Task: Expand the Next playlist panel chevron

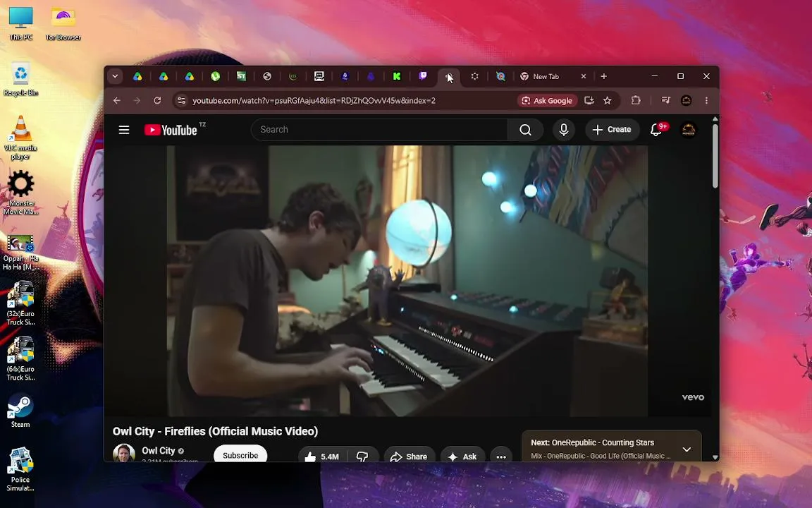Action: (x=687, y=449)
